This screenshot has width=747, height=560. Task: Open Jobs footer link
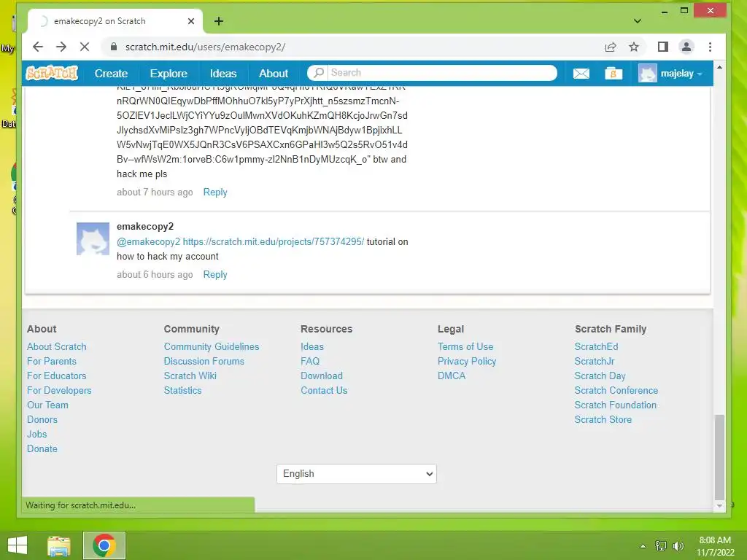point(36,434)
